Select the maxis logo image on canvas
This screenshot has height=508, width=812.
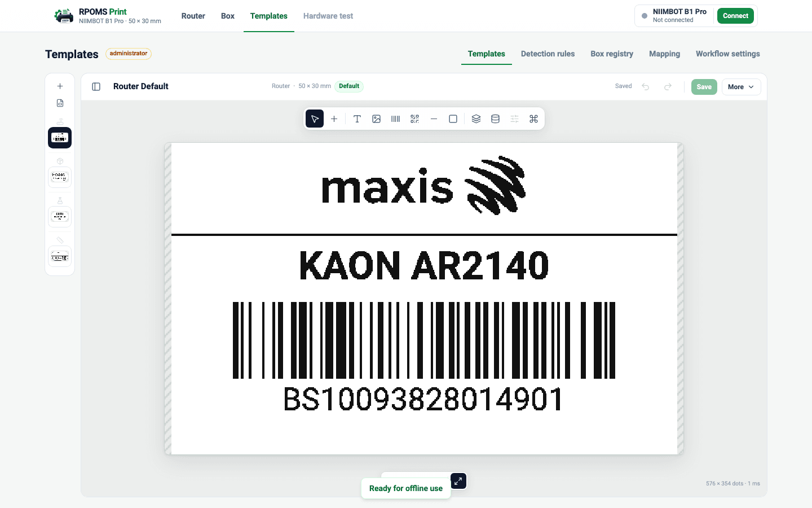423,186
